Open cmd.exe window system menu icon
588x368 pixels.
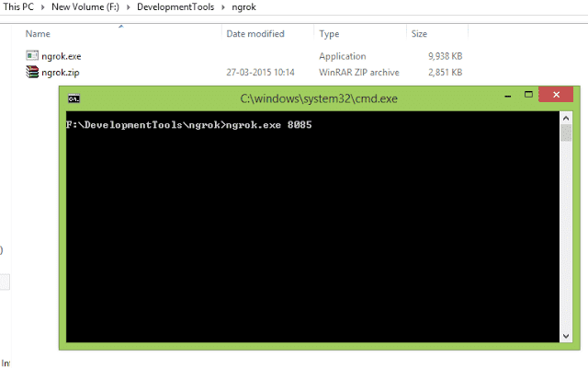coord(73,98)
